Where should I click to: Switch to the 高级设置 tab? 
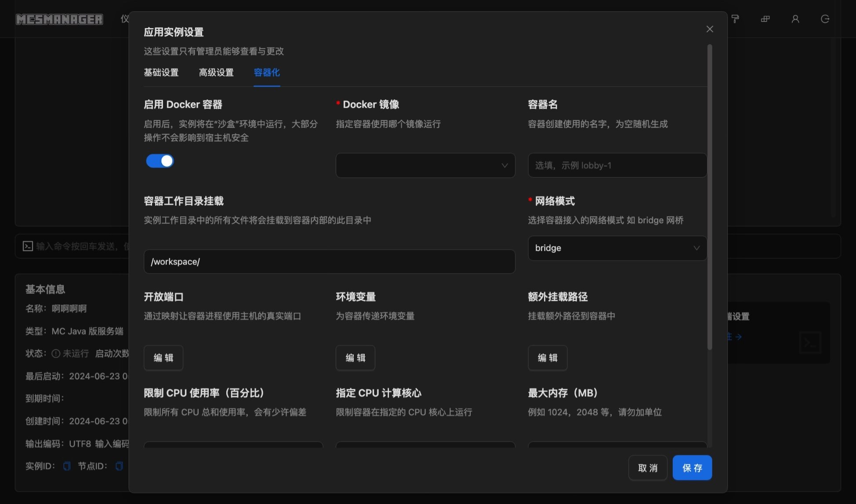216,73
